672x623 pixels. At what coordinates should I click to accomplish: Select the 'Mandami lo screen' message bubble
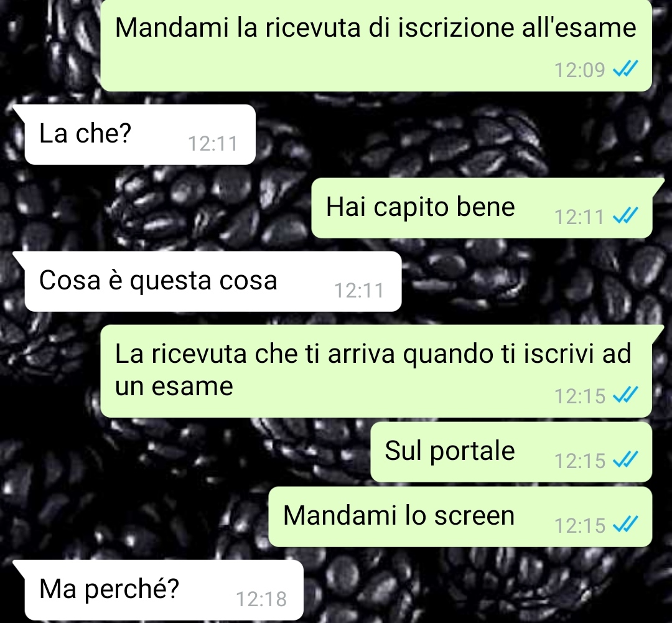(x=460, y=517)
